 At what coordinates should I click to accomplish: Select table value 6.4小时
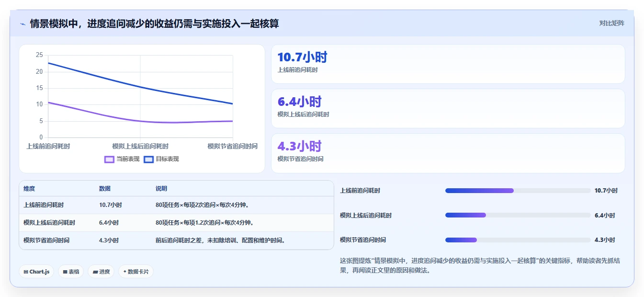(109, 223)
